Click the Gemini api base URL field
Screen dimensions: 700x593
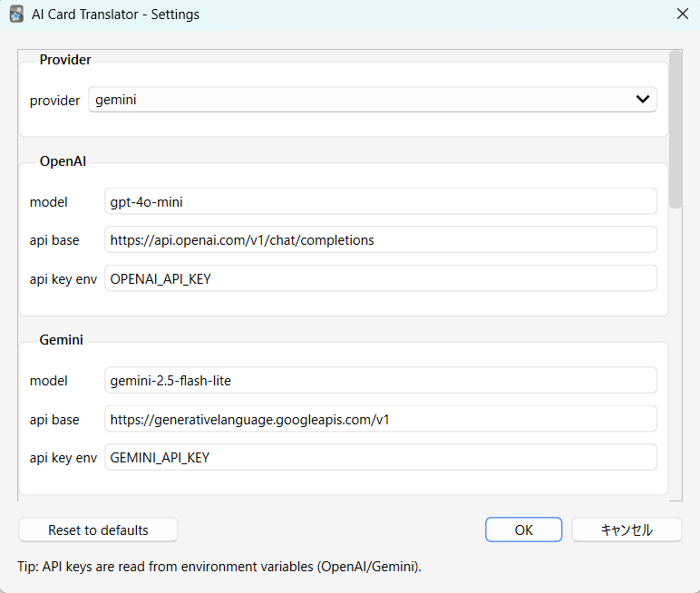coord(380,419)
